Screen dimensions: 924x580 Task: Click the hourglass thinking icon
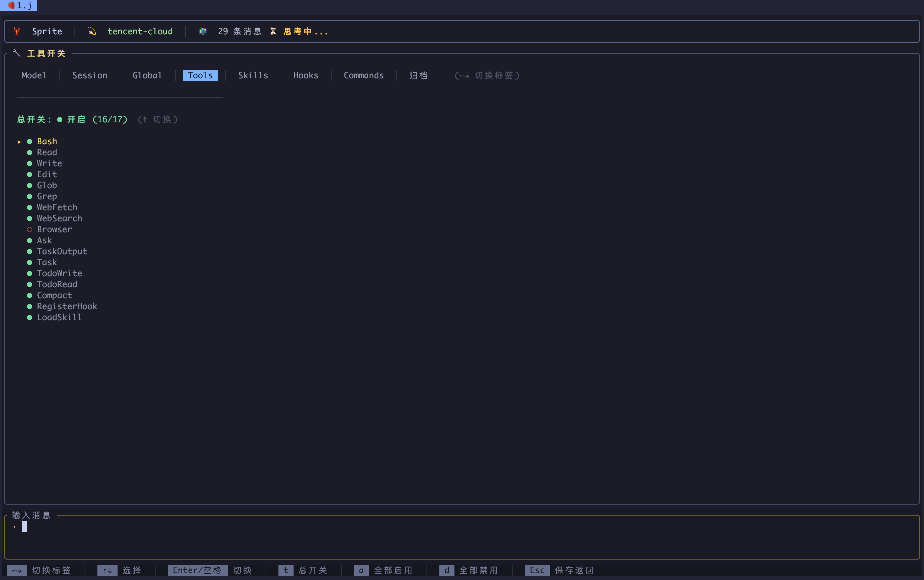[x=273, y=31]
